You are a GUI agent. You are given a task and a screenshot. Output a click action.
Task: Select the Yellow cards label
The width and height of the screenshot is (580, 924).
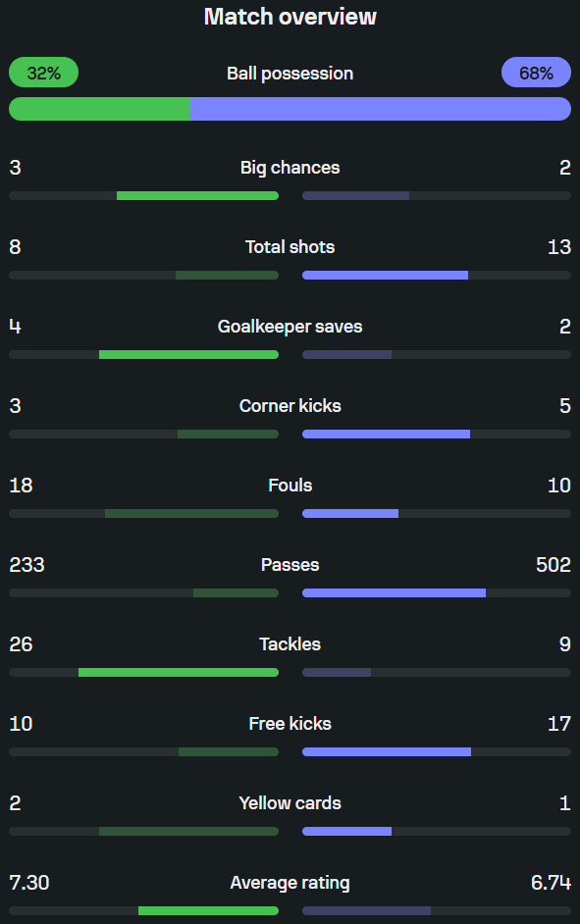click(x=290, y=802)
